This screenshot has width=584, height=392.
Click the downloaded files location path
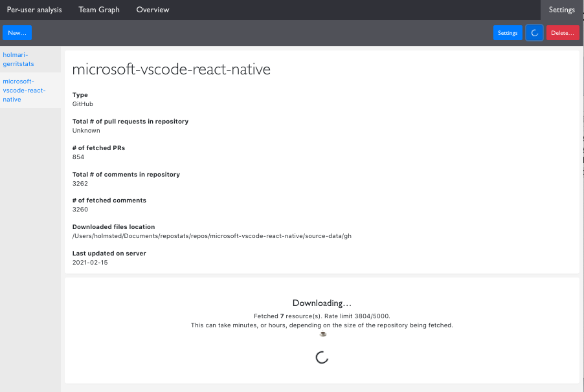(x=212, y=235)
